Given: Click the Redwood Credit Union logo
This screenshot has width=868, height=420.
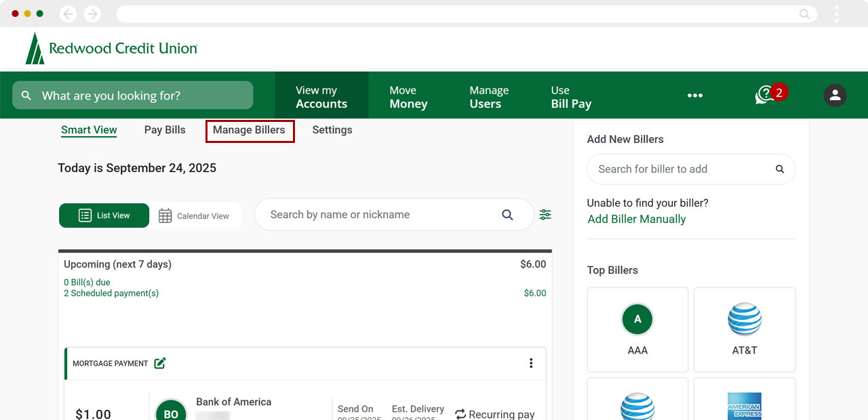Looking at the screenshot, I should 111,48.
